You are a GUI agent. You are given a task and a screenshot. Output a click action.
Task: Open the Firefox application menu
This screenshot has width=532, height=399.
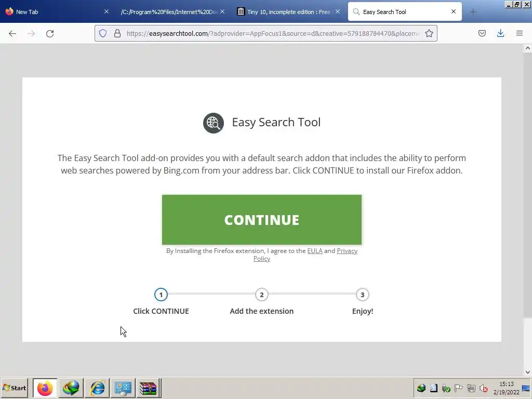pos(520,33)
